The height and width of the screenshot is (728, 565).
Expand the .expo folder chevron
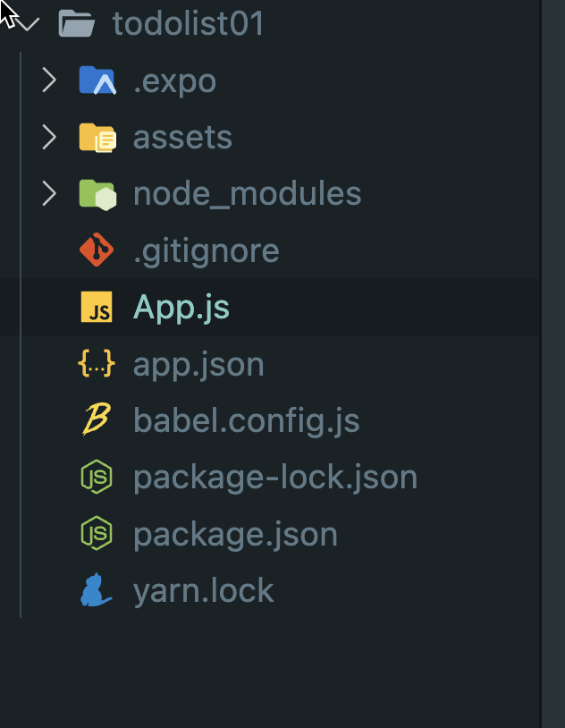pyautogui.click(x=49, y=80)
